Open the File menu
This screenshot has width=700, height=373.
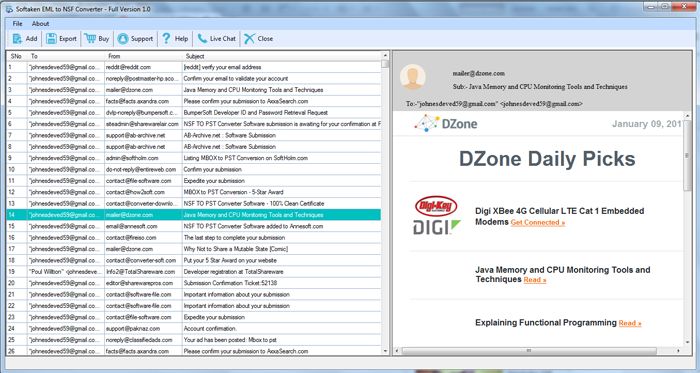17,24
